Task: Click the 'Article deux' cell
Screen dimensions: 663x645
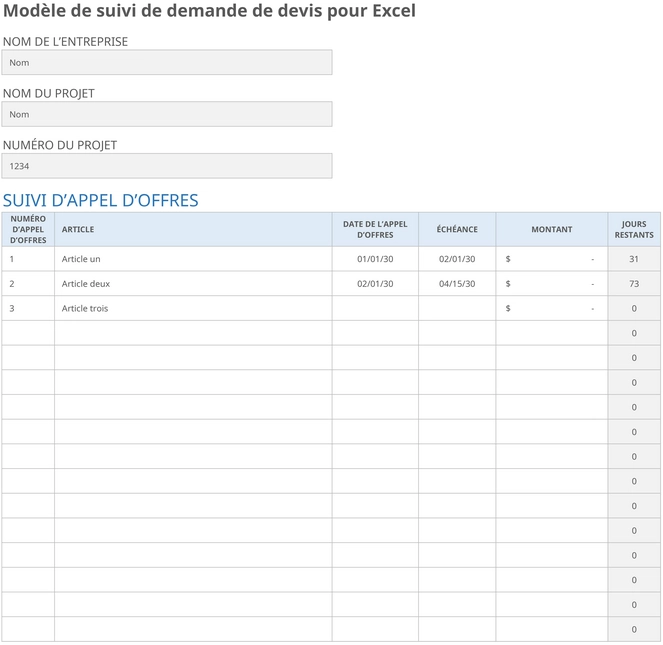Action: pyautogui.click(x=193, y=283)
